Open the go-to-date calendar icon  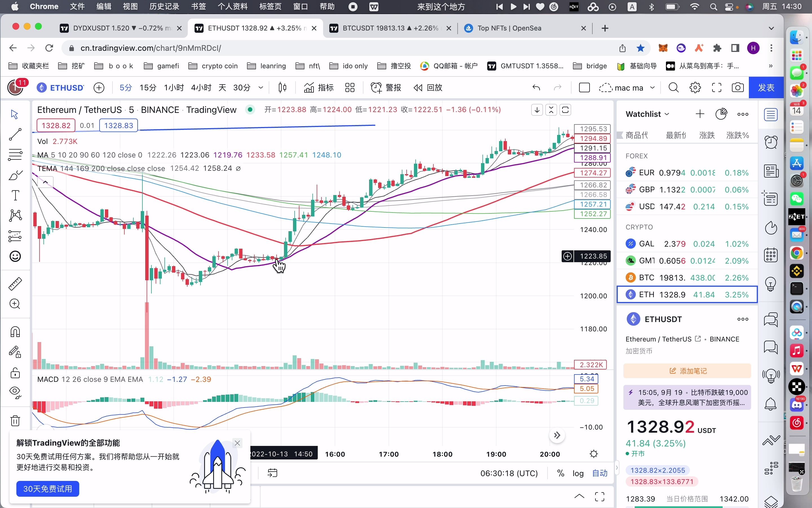272,473
